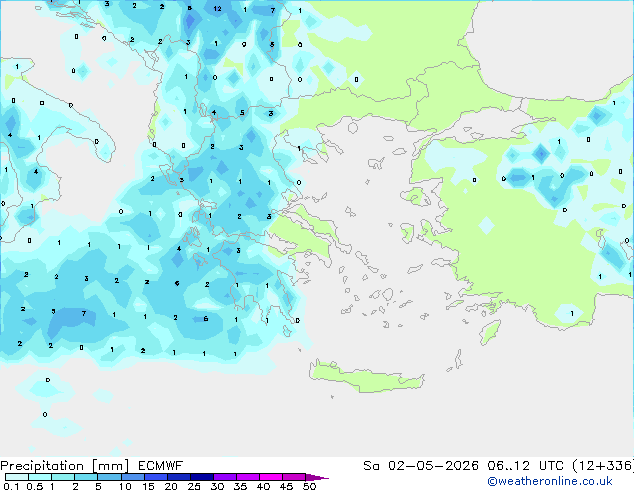634x490 pixels.
Task: Click the 'ECMWF' model label
Action: click(161, 466)
